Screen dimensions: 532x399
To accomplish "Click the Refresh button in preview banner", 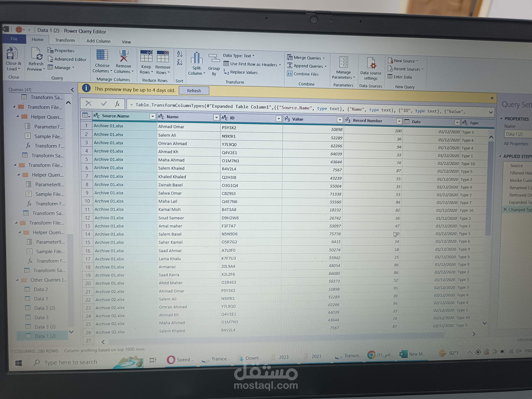I will pos(194,91).
